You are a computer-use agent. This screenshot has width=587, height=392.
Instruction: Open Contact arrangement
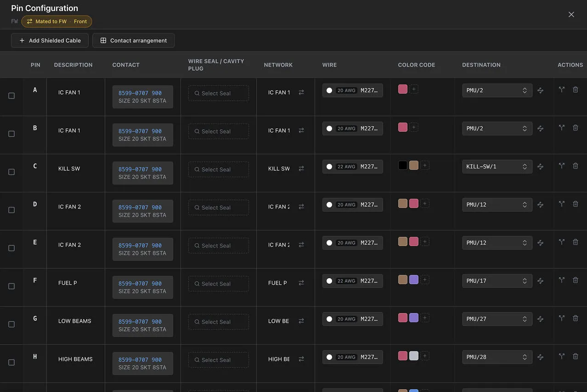pos(133,40)
